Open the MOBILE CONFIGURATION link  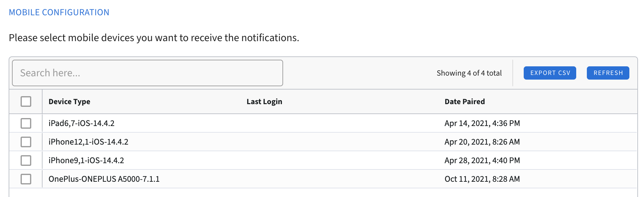[59, 12]
